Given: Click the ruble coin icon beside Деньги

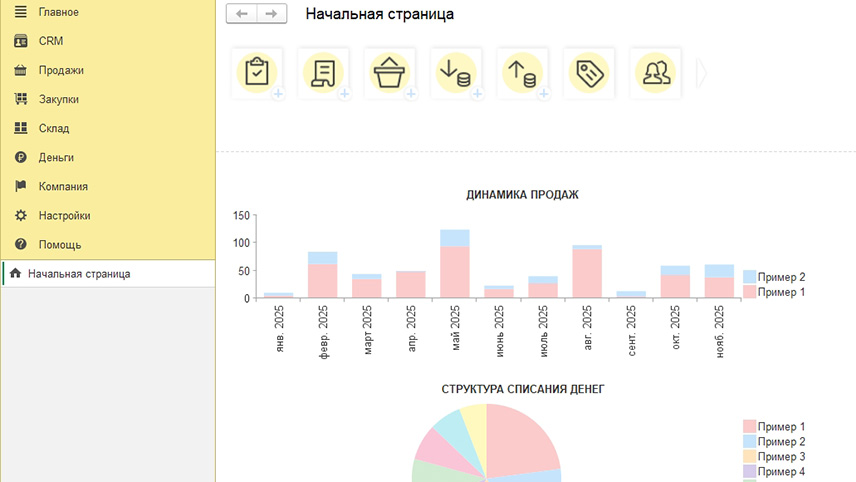Looking at the screenshot, I should [21, 157].
